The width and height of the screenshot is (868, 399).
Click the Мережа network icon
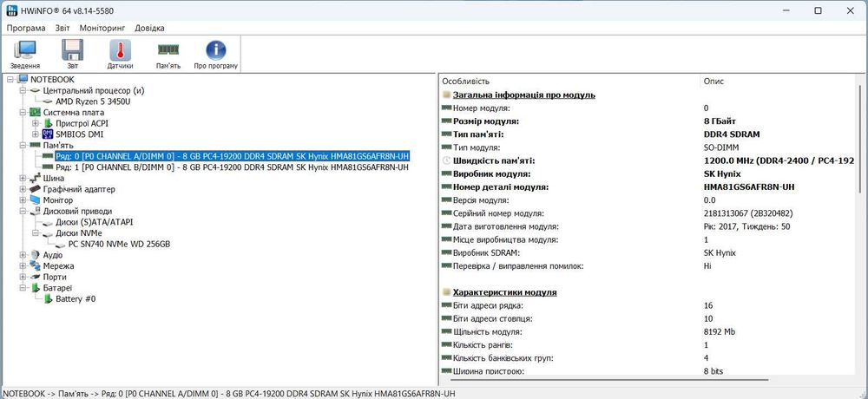tap(36, 265)
